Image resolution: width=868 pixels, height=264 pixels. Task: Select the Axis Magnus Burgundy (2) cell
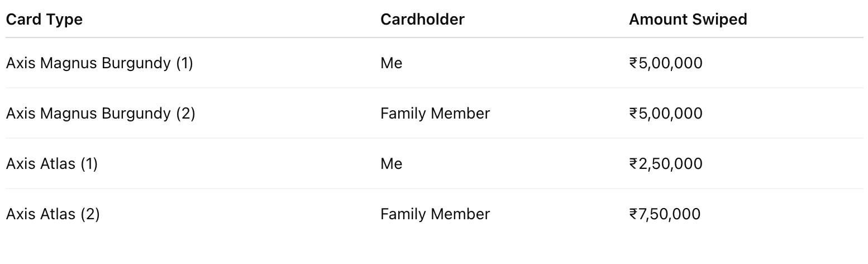[x=101, y=114]
